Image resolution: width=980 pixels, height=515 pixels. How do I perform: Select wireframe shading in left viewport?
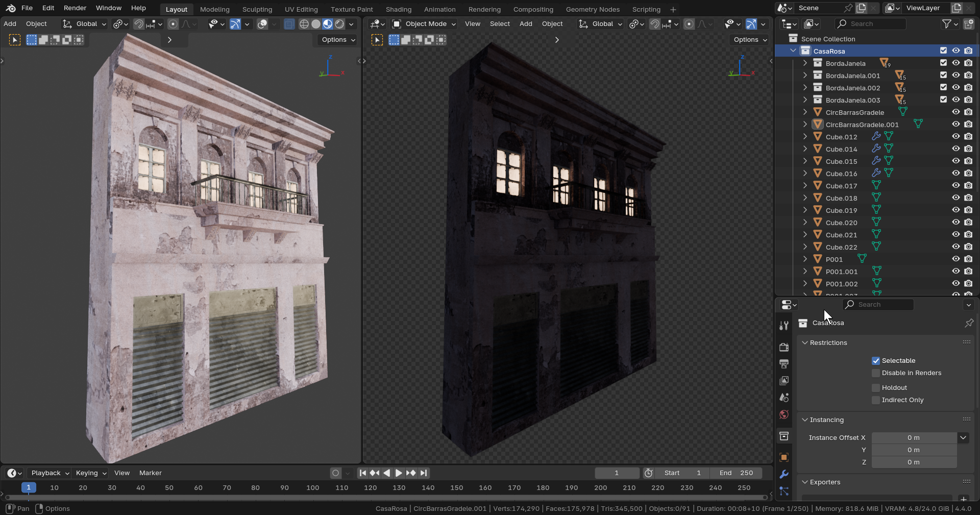pyautogui.click(x=304, y=24)
